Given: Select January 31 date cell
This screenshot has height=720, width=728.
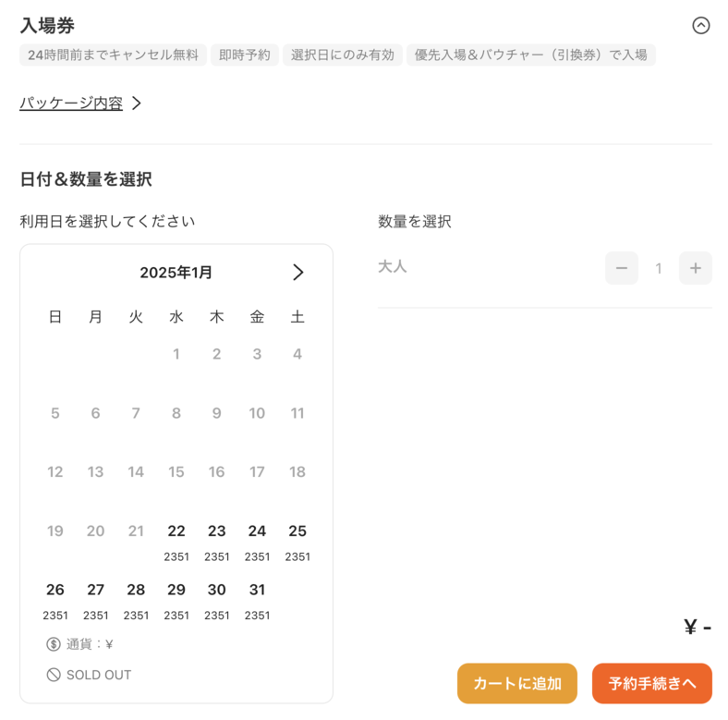Looking at the screenshot, I should pyautogui.click(x=257, y=600).
